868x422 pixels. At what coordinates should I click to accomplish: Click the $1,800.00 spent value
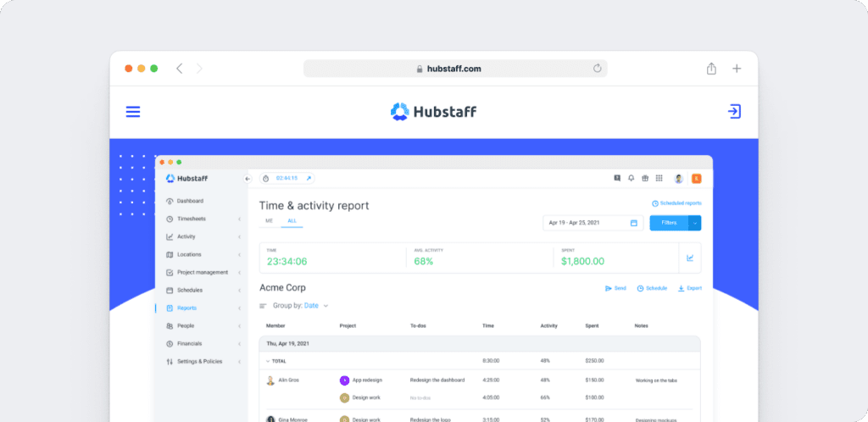[x=582, y=262]
